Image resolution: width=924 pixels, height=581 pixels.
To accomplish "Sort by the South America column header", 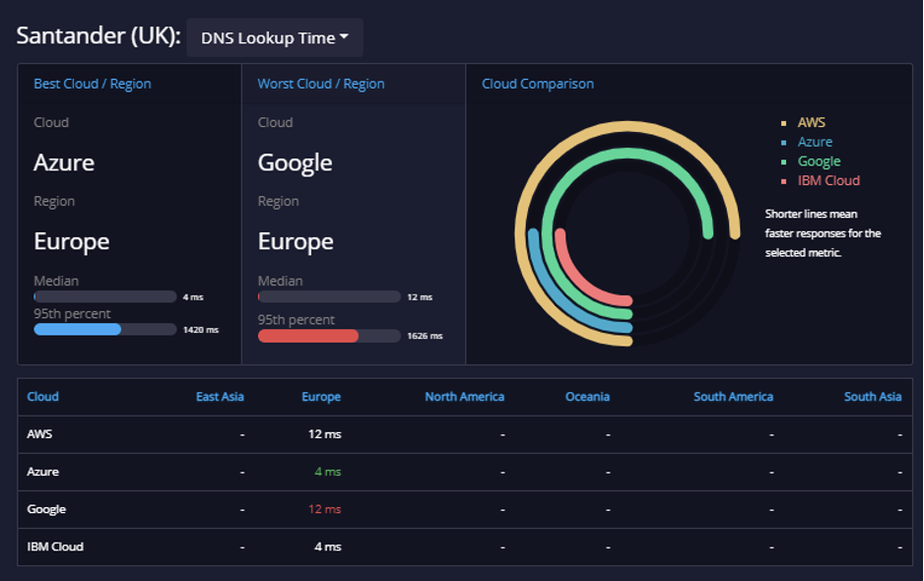I will 733,397.
